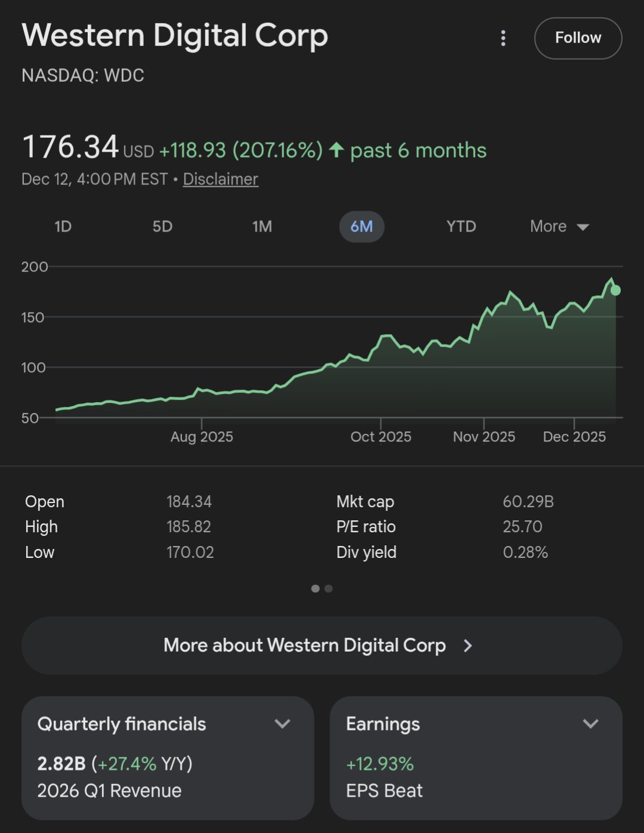Switch to second stats page dot
Screen dimensions: 644x833
coord(328,588)
